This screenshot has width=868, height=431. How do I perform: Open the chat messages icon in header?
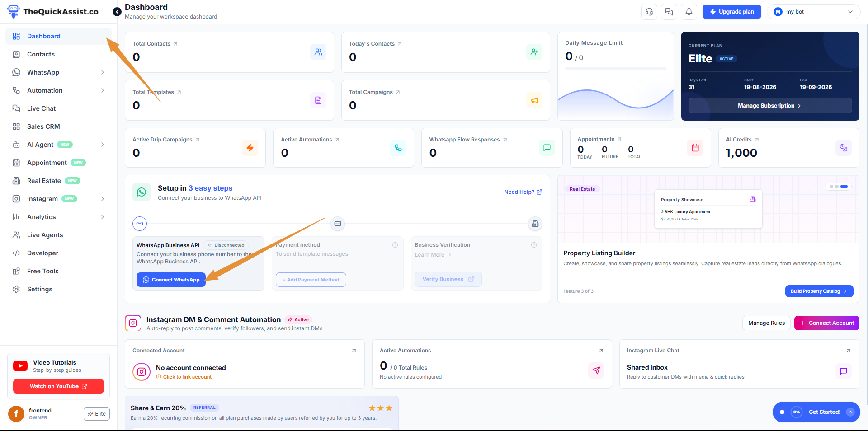[669, 12]
